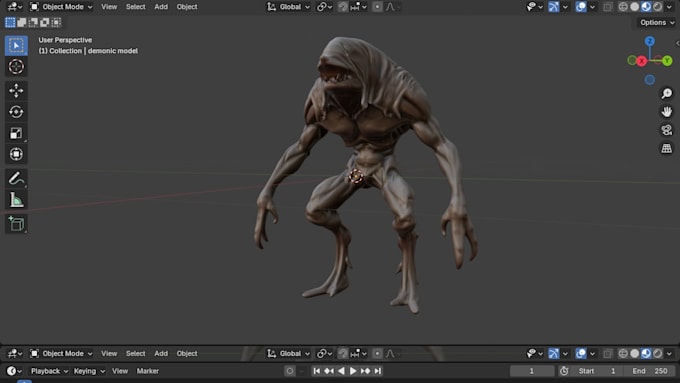This screenshot has height=383, width=680.
Task: Click the blue Z axis gizmo ball
Action: 649,41
